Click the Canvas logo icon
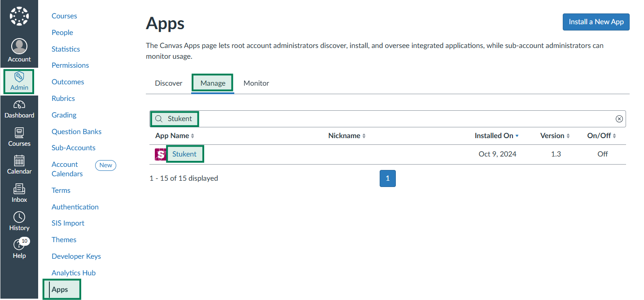This screenshot has height=300, width=644. point(19,16)
